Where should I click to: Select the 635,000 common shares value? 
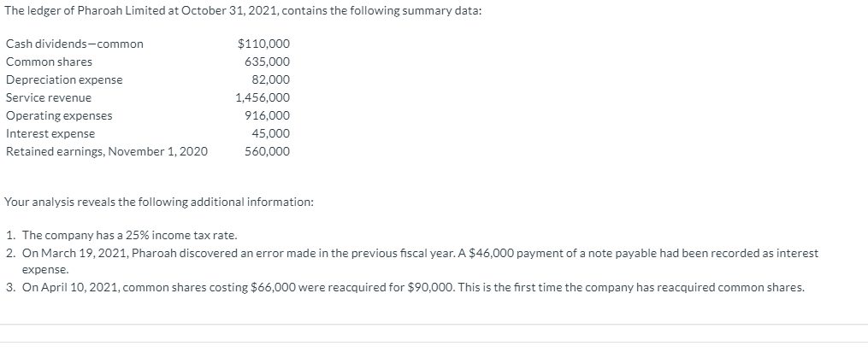pyautogui.click(x=267, y=62)
